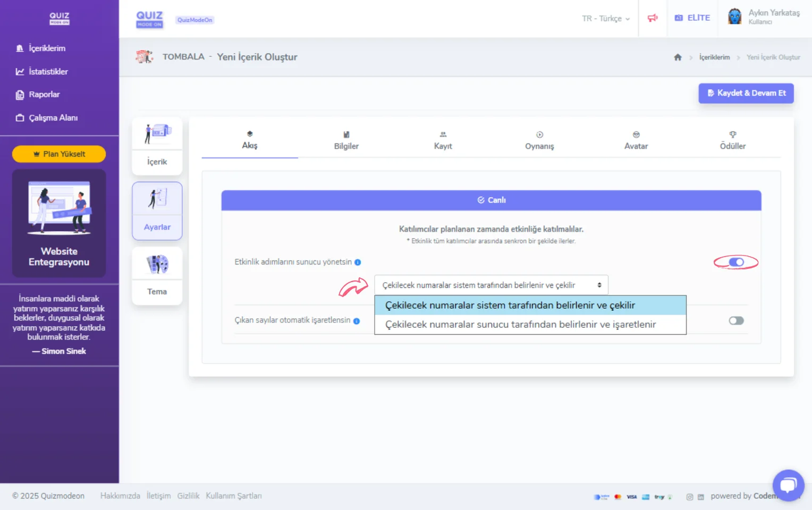Click the Plan Yükselt button
Screen dimensions: 812x510
(59, 154)
